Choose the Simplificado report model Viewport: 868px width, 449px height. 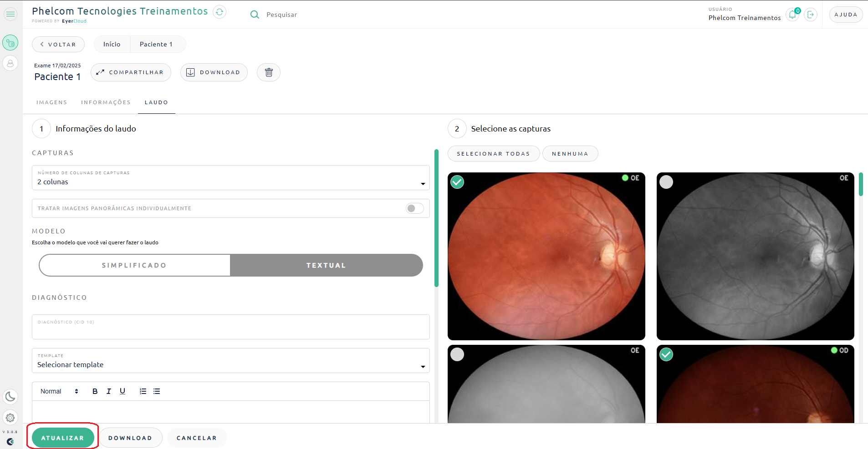[134, 265]
